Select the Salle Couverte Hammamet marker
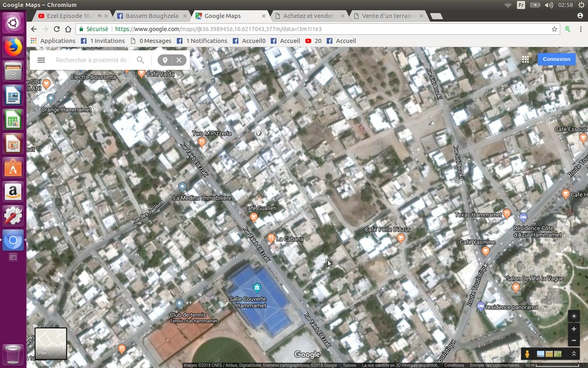The image size is (588, 368). pos(256,288)
